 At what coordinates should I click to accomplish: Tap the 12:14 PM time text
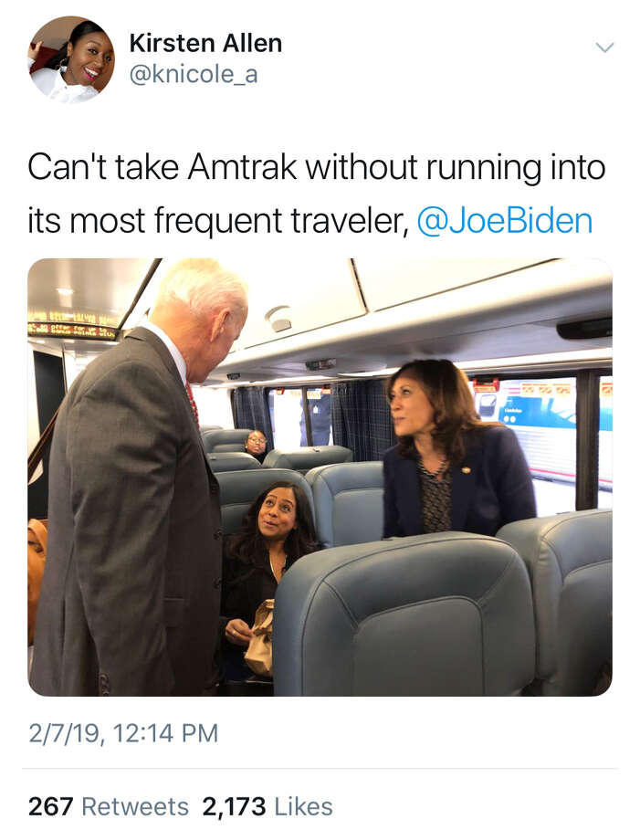pyautogui.click(x=166, y=733)
